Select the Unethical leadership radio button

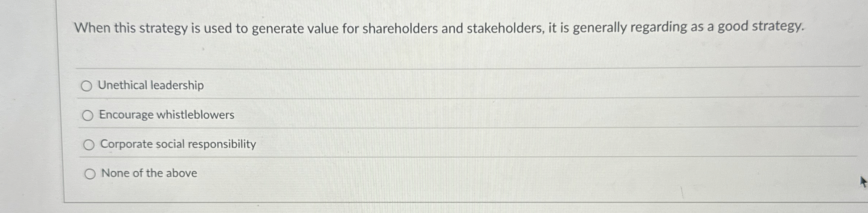tap(87, 86)
